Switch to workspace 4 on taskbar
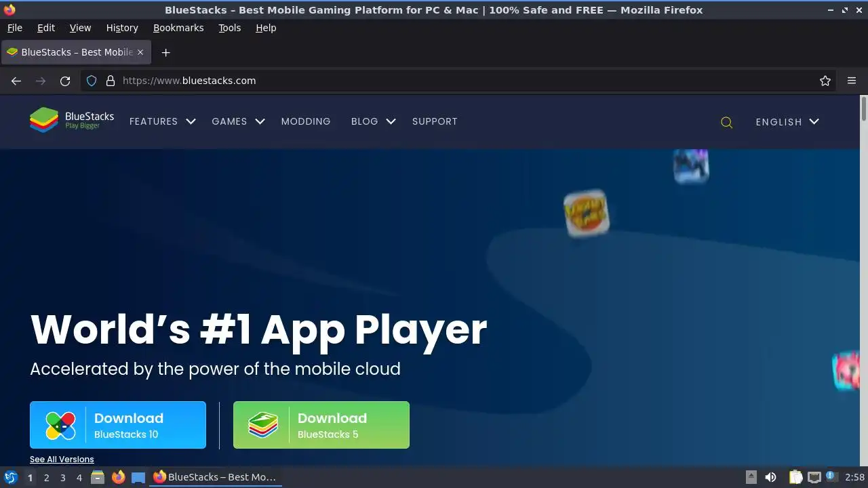The height and width of the screenshot is (488, 868). click(x=79, y=478)
